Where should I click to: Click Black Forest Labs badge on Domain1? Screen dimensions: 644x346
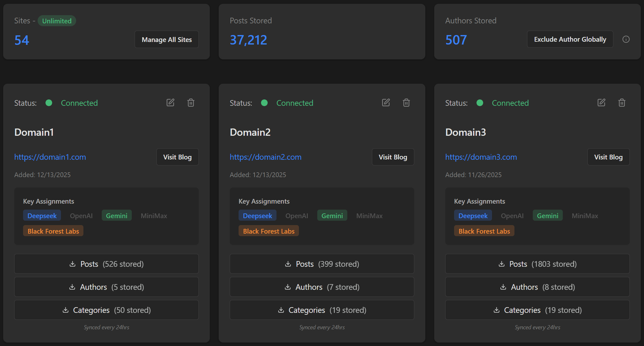tap(53, 230)
